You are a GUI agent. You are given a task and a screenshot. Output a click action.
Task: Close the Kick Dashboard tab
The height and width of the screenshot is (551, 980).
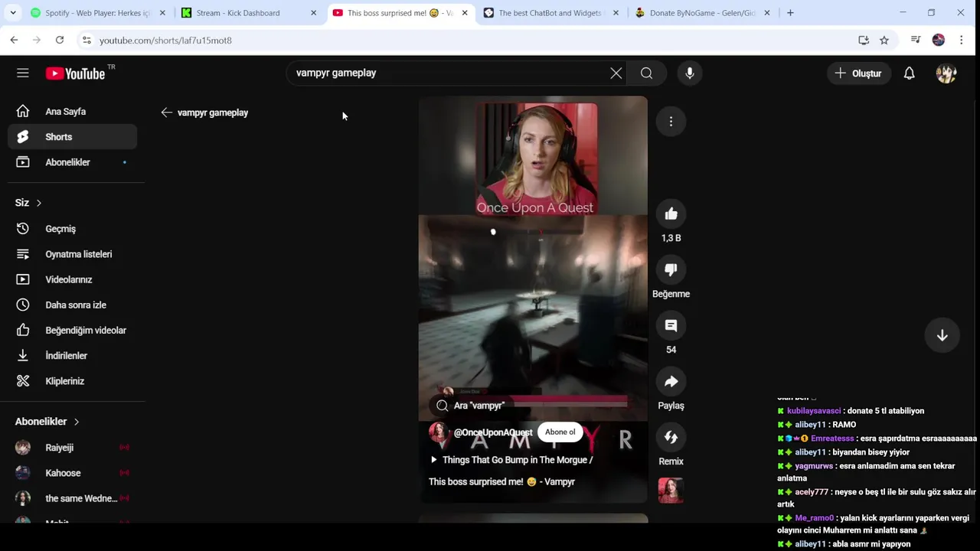[x=313, y=13]
